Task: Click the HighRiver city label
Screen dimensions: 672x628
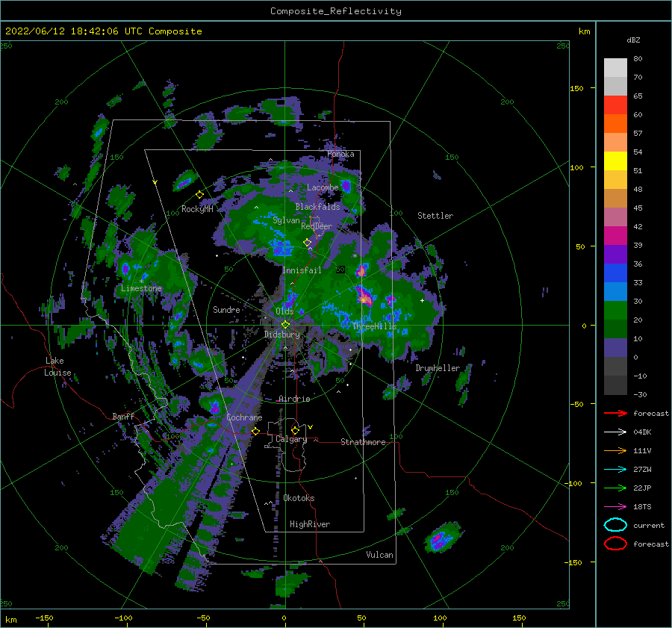Action: tap(310, 524)
